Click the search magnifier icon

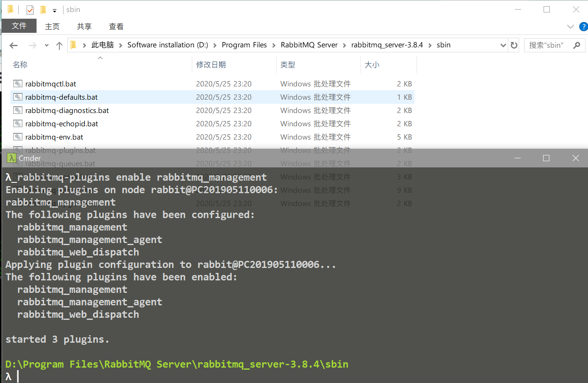click(x=577, y=45)
